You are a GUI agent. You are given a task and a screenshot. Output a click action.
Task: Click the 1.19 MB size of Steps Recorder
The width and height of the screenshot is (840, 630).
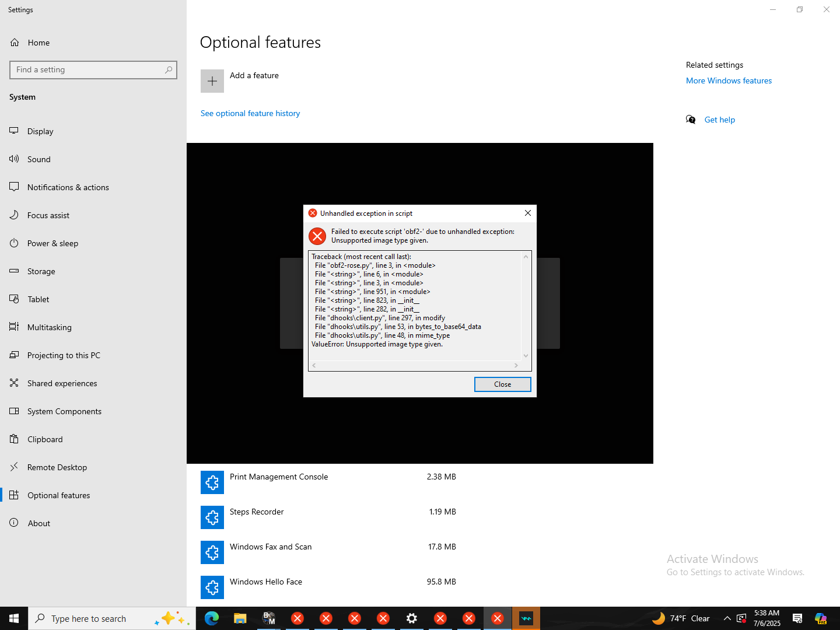tap(443, 512)
